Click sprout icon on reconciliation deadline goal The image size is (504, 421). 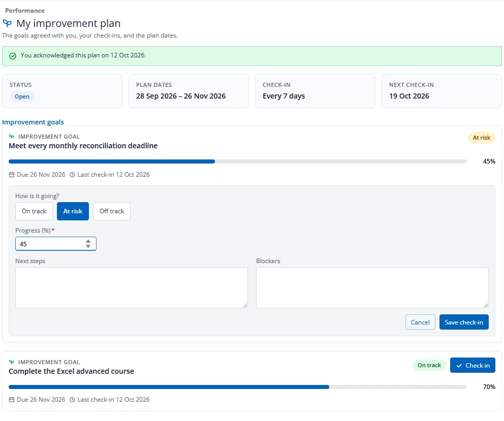(x=12, y=137)
